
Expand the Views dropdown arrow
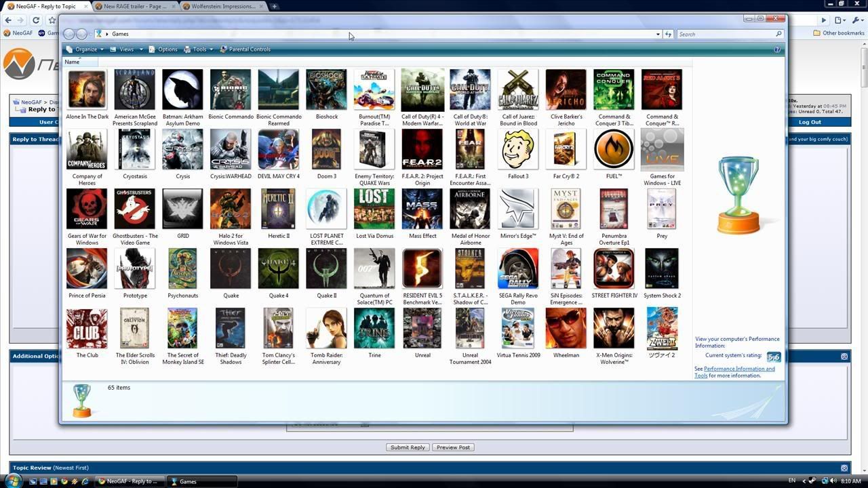point(140,49)
